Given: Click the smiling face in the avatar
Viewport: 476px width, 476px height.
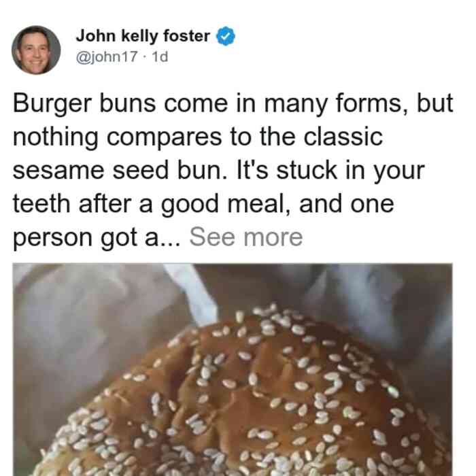Looking at the screenshot, I should pos(34,52).
